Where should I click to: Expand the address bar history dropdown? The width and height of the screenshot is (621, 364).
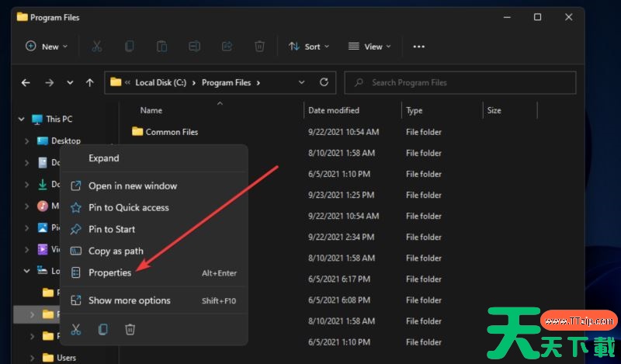[x=301, y=82]
